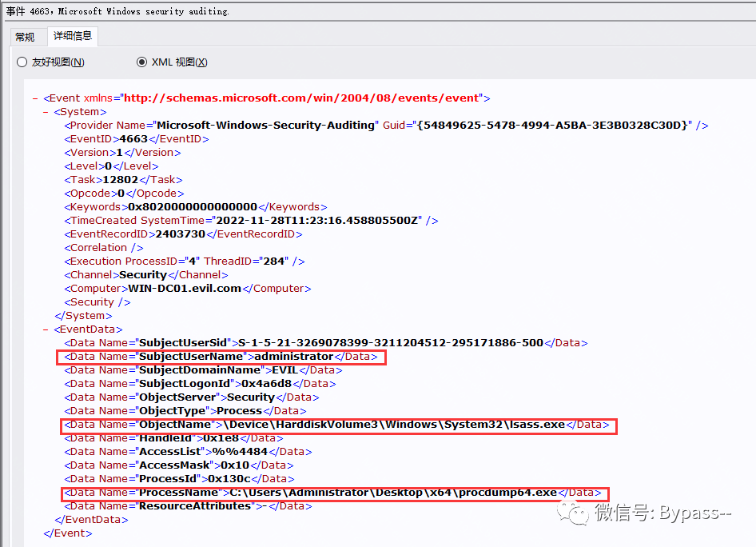Click the HandleId 0x1e8 line

173,438
